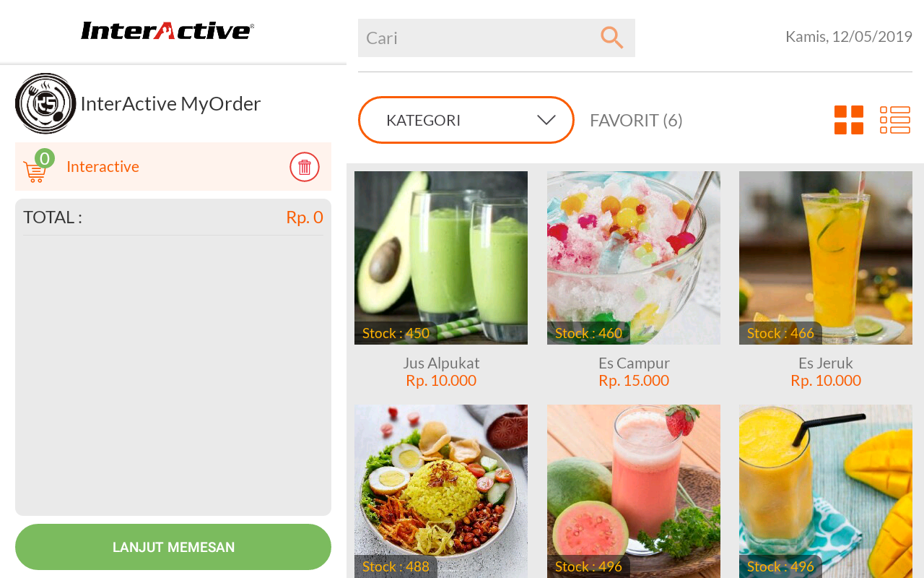
Task: Choose the guava juice thumbnail
Action: coord(634,491)
